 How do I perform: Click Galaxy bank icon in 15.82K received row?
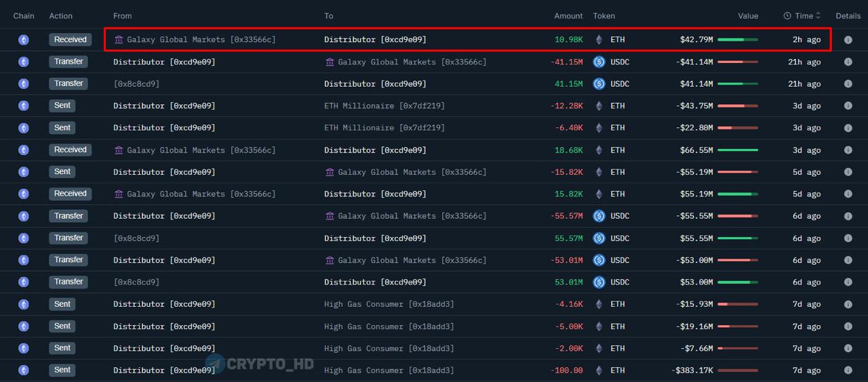[119, 194]
